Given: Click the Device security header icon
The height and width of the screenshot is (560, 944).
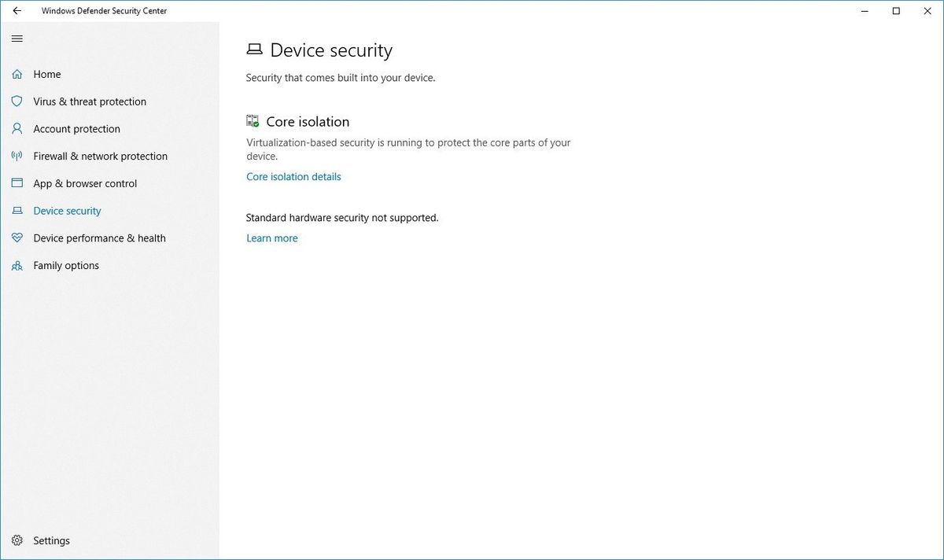Looking at the screenshot, I should [x=253, y=49].
